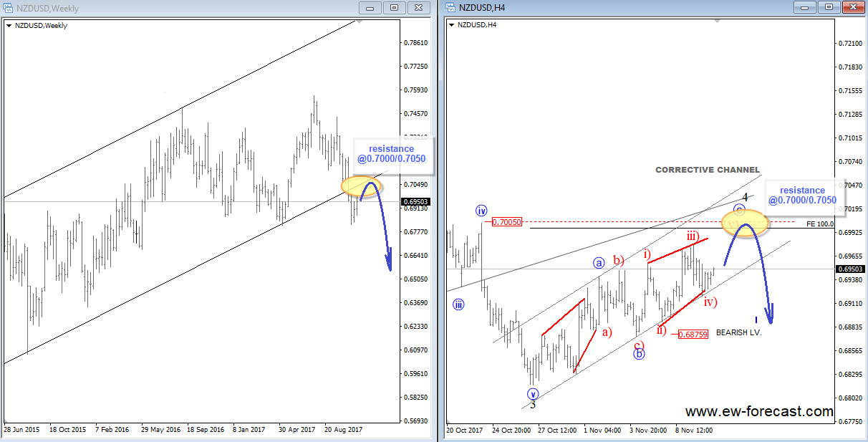Minimize the NZDUSD,Weekly chart window

(370, 8)
